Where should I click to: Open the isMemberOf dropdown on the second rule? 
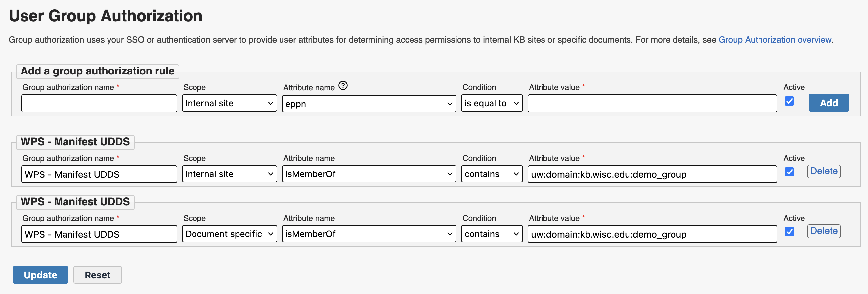[x=369, y=234]
